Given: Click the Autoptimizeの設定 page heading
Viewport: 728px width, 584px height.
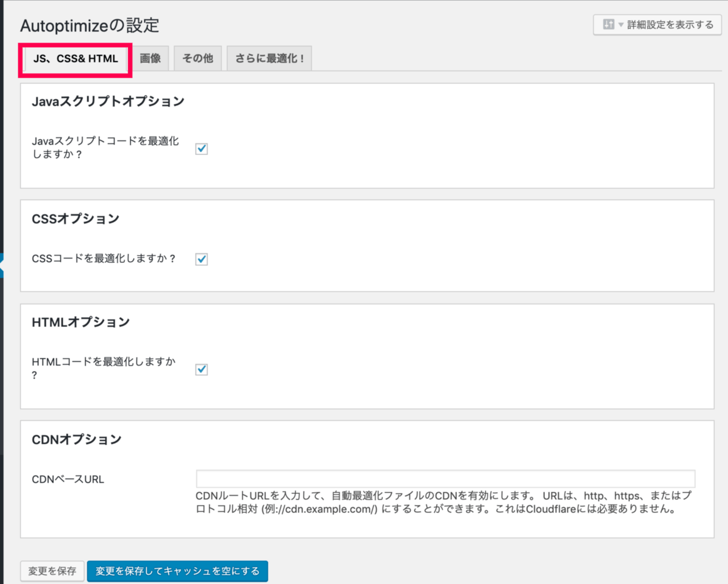Looking at the screenshot, I should tap(90, 26).
